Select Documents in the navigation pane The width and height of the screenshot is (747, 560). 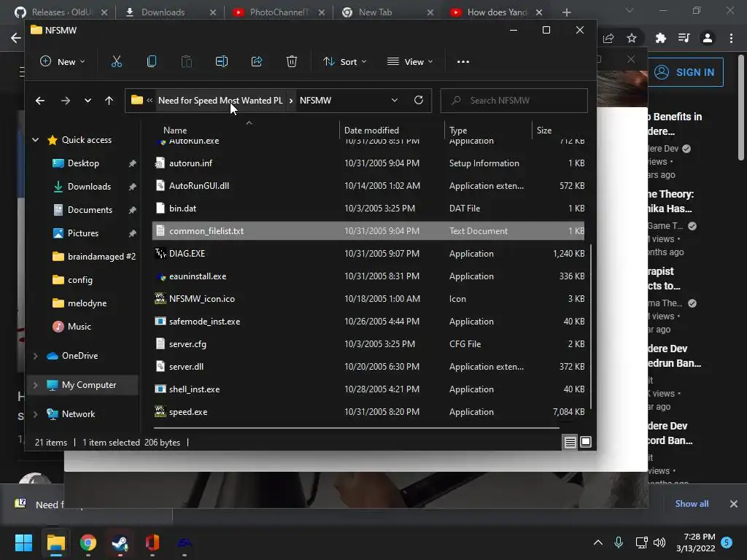click(90, 210)
